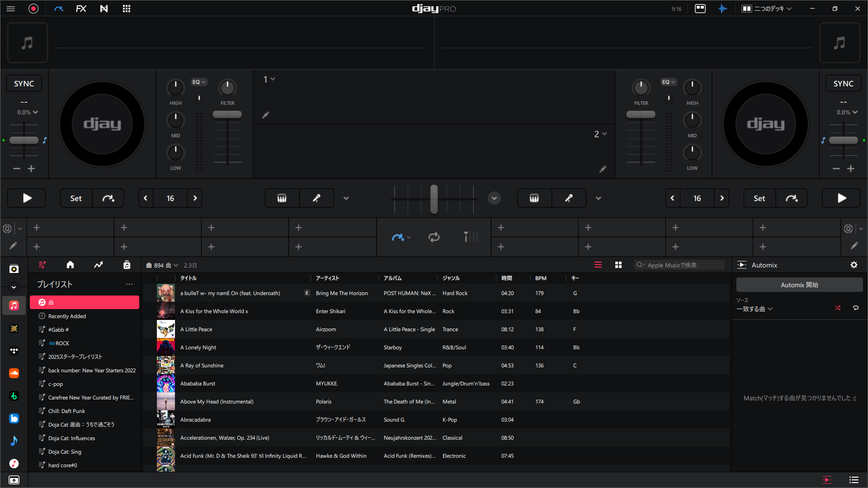The image size is (868, 488).
Task: Toggle the waveform view icon
Action: [x=723, y=9]
